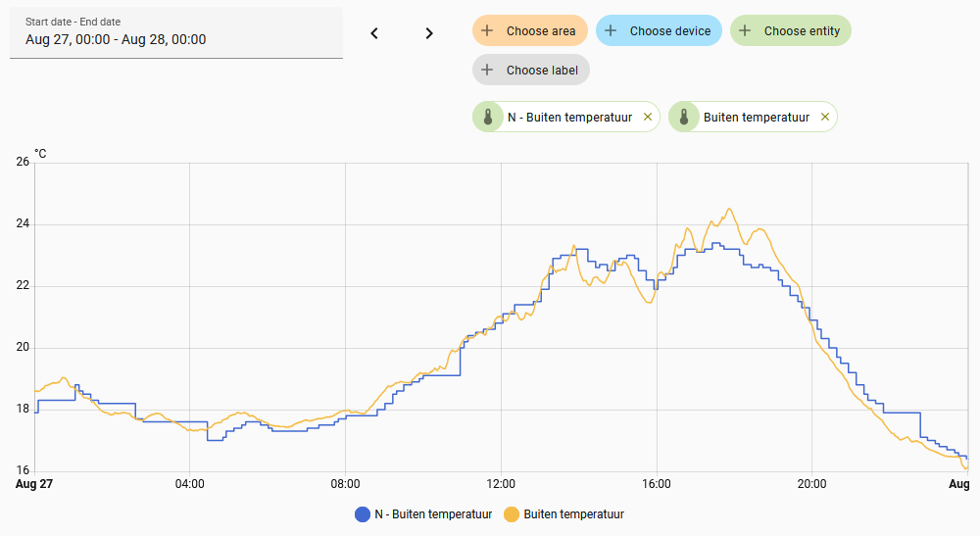Viewport: 980px width, 536px height.
Task: Toggle Buiten temperatuur series in legend
Action: pyautogui.click(x=573, y=514)
